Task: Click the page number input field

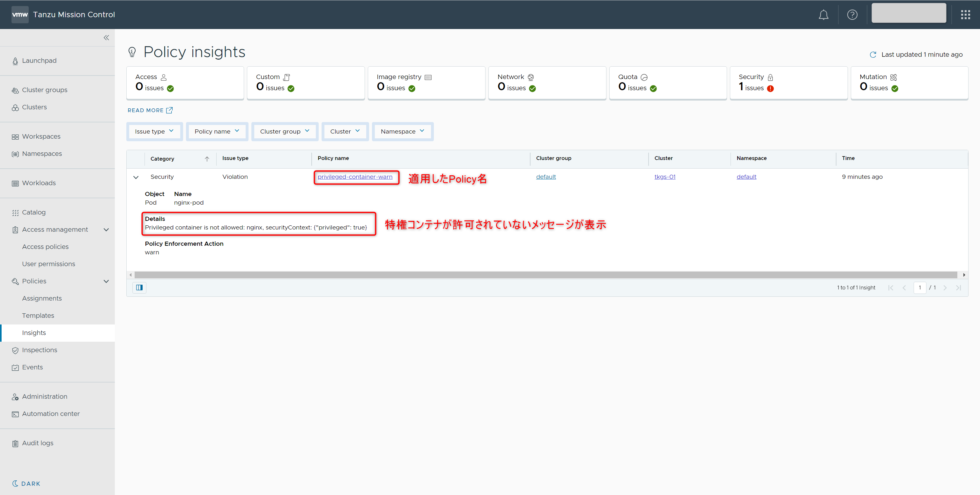Action: coord(919,288)
